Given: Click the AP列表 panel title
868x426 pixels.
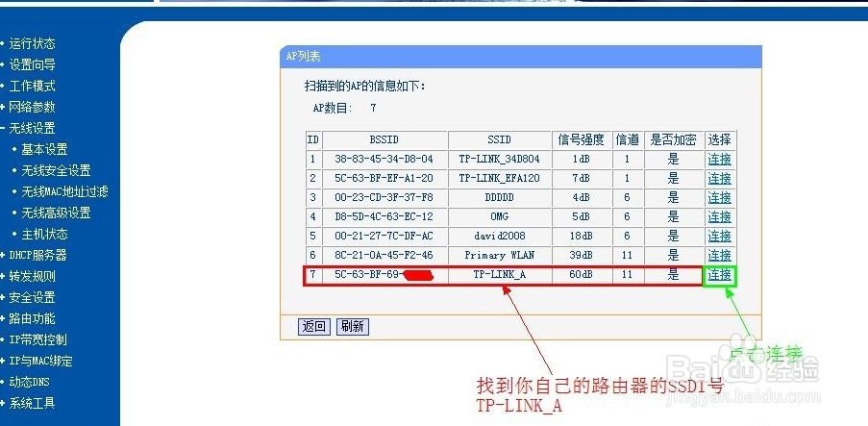Looking at the screenshot, I should [304, 57].
